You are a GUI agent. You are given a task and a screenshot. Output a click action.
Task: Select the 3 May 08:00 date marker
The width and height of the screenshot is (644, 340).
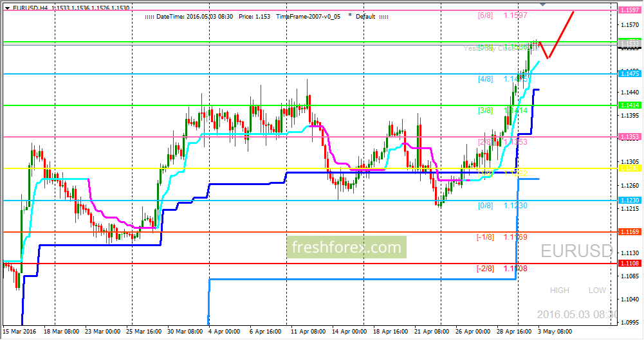(555, 332)
